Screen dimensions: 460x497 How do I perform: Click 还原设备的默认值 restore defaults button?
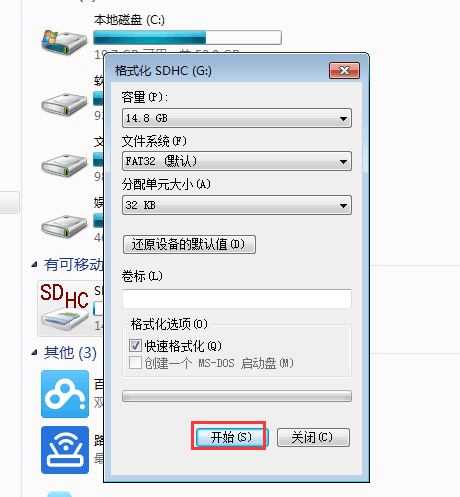click(189, 244)
